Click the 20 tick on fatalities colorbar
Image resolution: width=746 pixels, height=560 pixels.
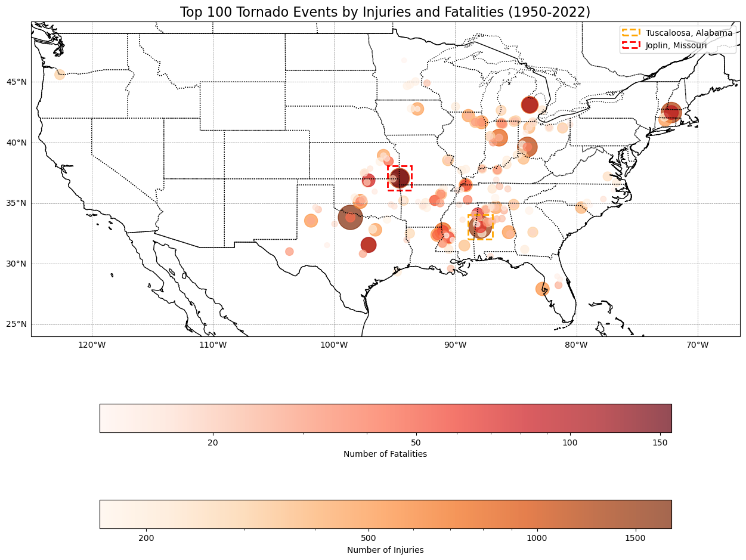point(212,443)
